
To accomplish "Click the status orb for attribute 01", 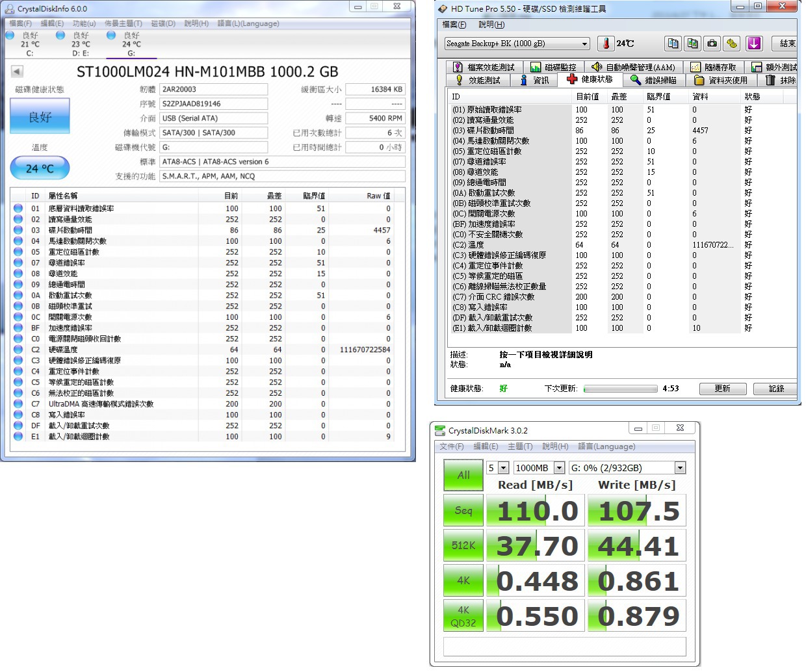I will click(18, 209).
